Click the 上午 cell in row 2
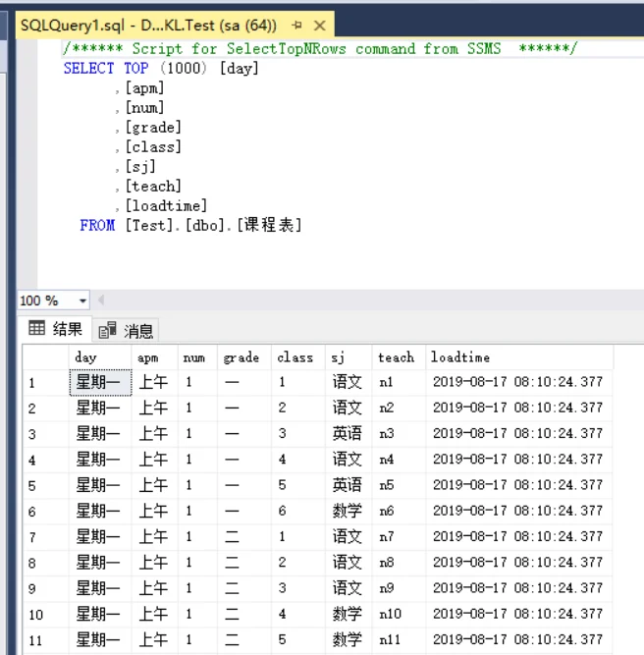 pos(154,409)
